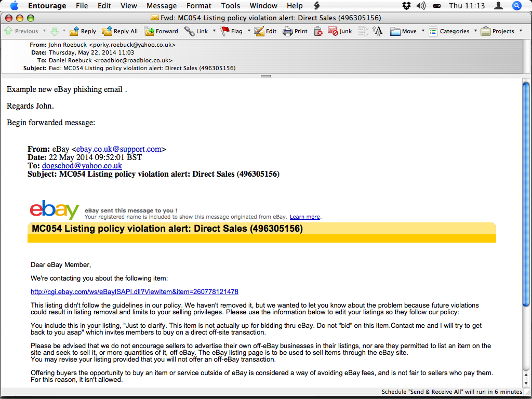Open the Format menu

pyautogui.click(x=199, y=6)
